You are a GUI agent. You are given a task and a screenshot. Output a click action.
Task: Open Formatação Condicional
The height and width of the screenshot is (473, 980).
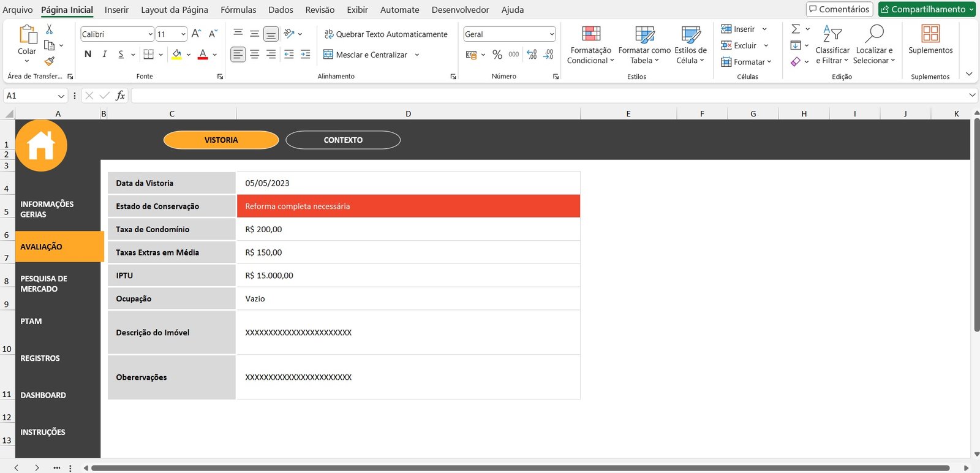(590, 46)
